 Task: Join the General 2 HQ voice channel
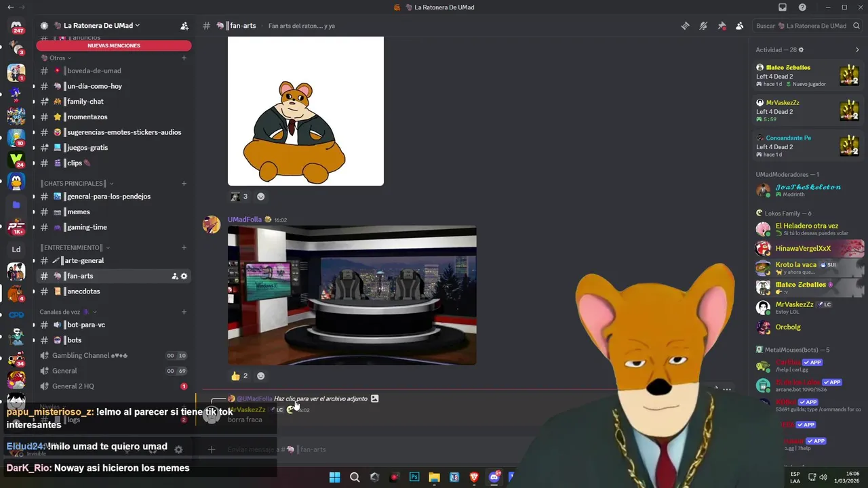(x=114, y=386)
